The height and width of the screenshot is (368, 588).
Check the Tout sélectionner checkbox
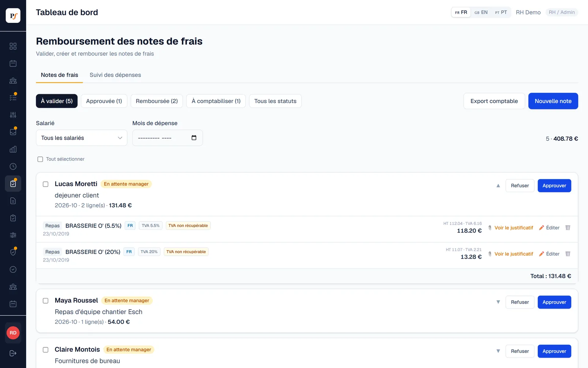pyautogui.click(x=40, y=159)
